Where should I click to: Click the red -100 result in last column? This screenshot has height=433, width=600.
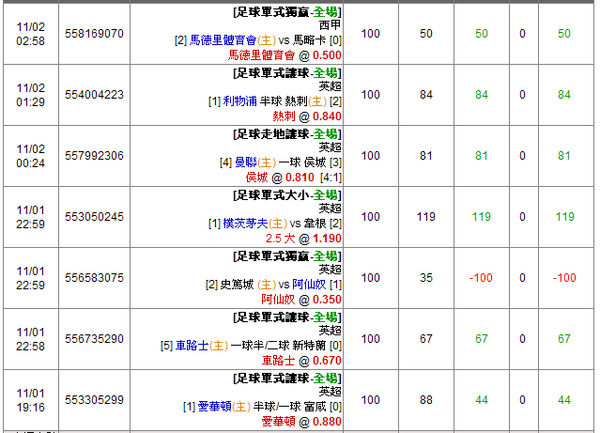564,278
